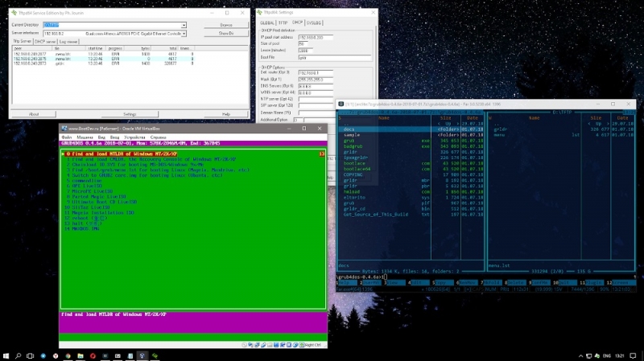Open Windows search from the taskbar

coord(18,355)
